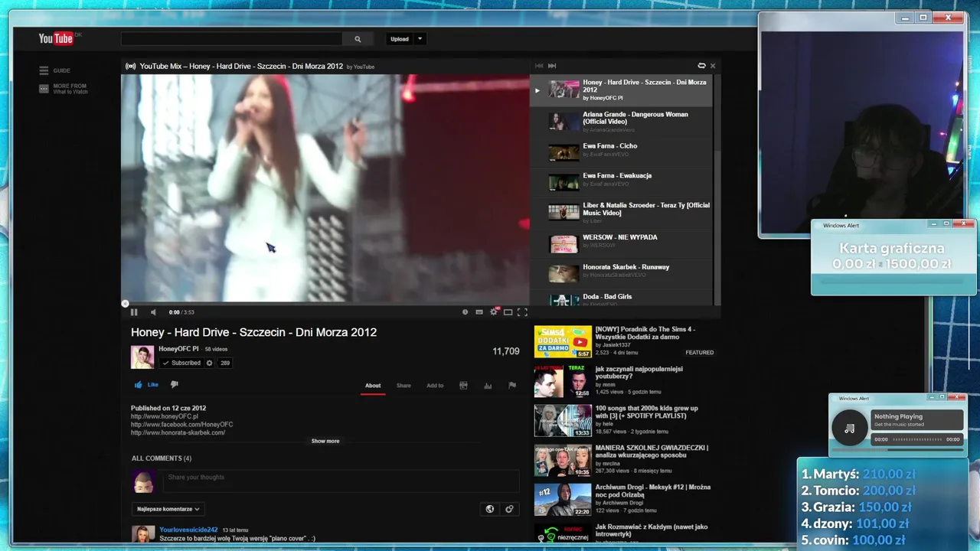Open Sims 4 Dodatki za darmo thumbnail
Screen dimensions: 980x551
(563, 342)
